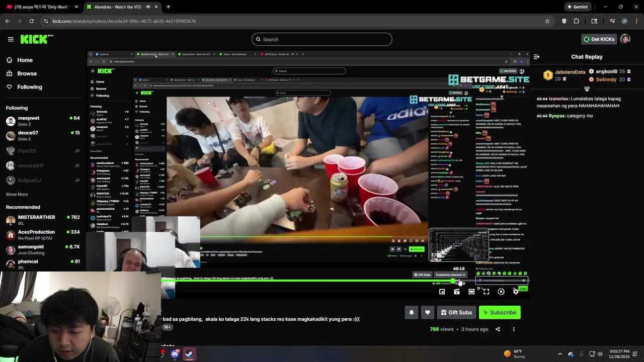Switch to theater mode

pyautogui.click(x=471, y=292)
